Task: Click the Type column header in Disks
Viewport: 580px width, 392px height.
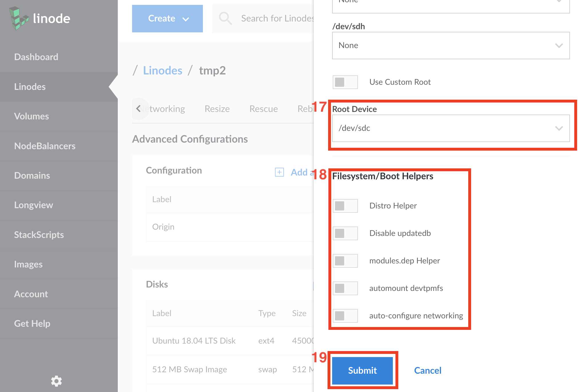Action: pyautogui.click(x=267, y=313)
